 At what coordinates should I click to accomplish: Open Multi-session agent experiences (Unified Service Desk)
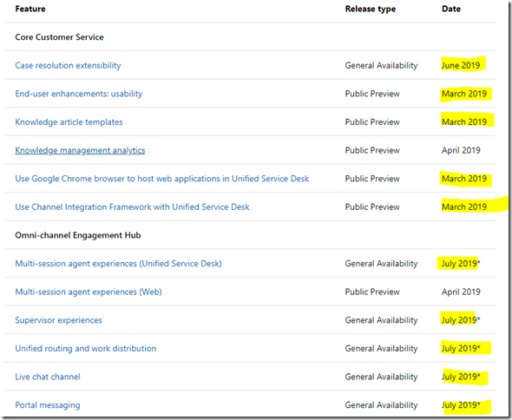point(119,264)
